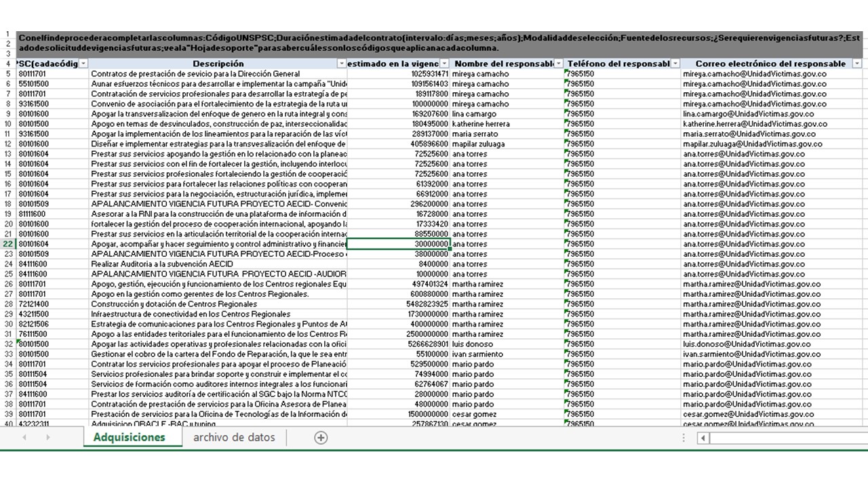
Task: Go to next sheet navigation arrow
Action: click(48, 438)
